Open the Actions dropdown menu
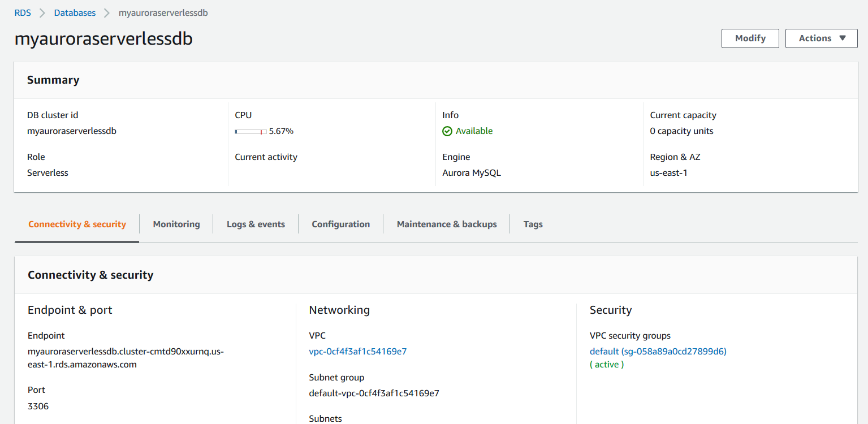This screenshot has height=424, width=868. (821, 38)
